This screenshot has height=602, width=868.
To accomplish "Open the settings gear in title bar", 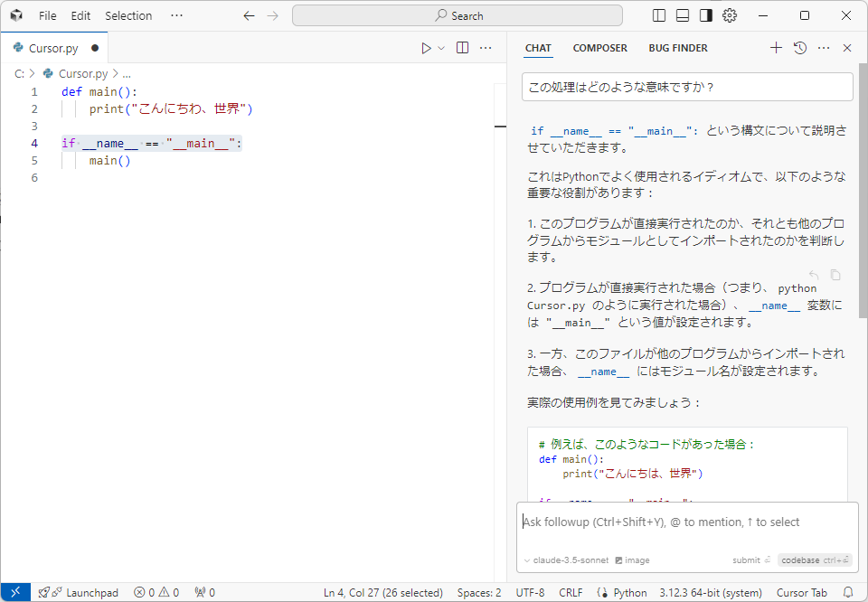I will tap(730, 15).
